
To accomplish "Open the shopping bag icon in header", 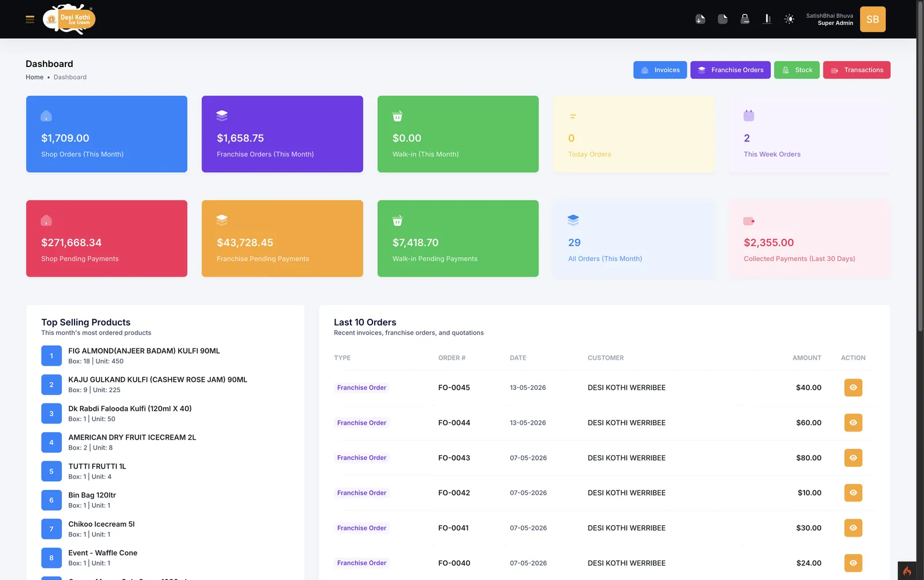I will (x=745, y=19).
